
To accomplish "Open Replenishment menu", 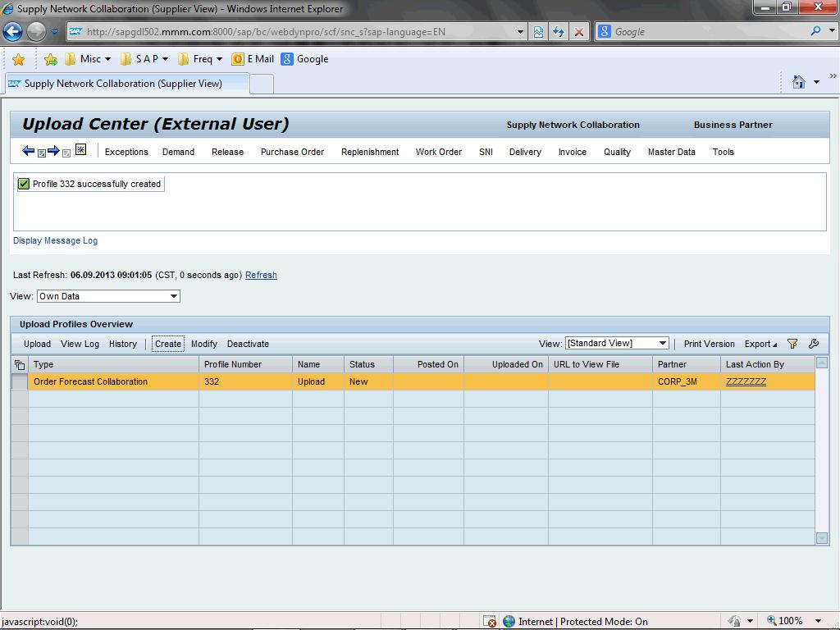I will (370, 152).
